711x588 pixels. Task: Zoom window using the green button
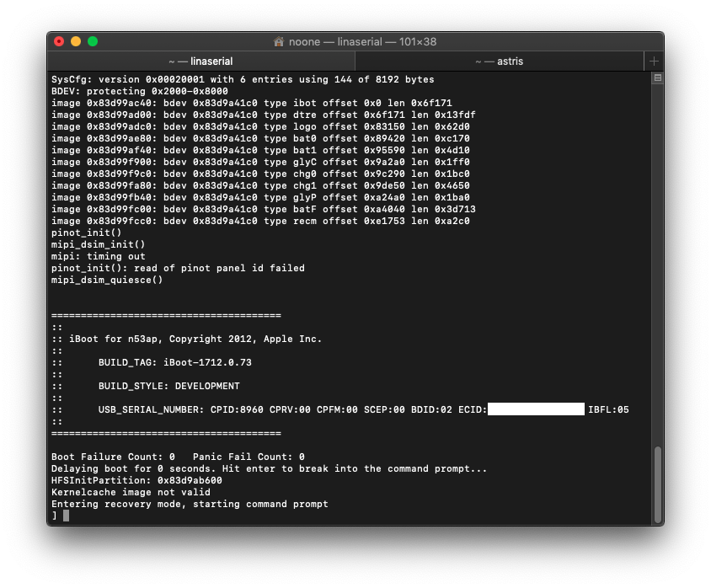pos(93,42)
